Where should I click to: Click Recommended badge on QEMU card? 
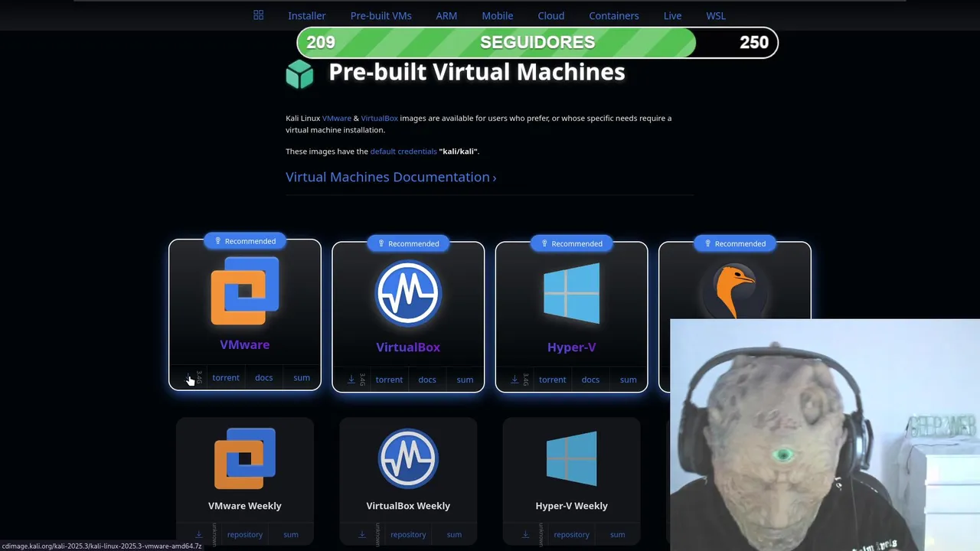click(735, 243)
